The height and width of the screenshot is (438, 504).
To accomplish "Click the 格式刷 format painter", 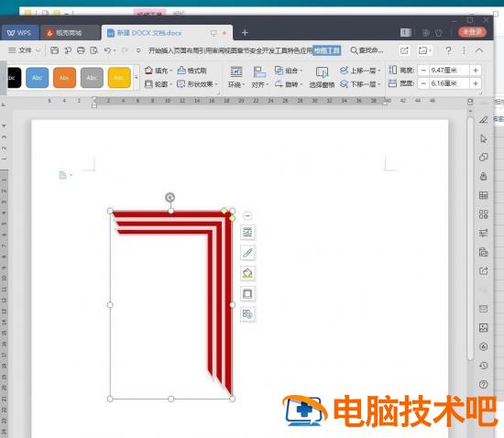I will 192,71.
